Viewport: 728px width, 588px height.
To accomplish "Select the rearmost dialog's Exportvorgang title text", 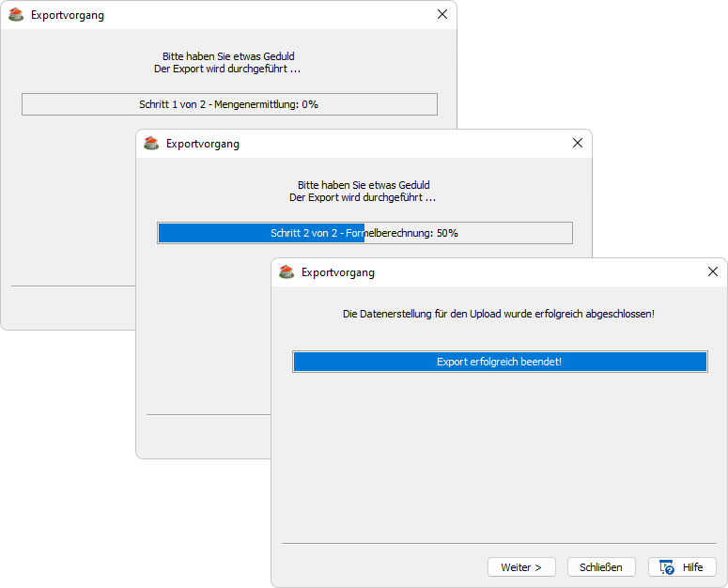I will (68, 15).
